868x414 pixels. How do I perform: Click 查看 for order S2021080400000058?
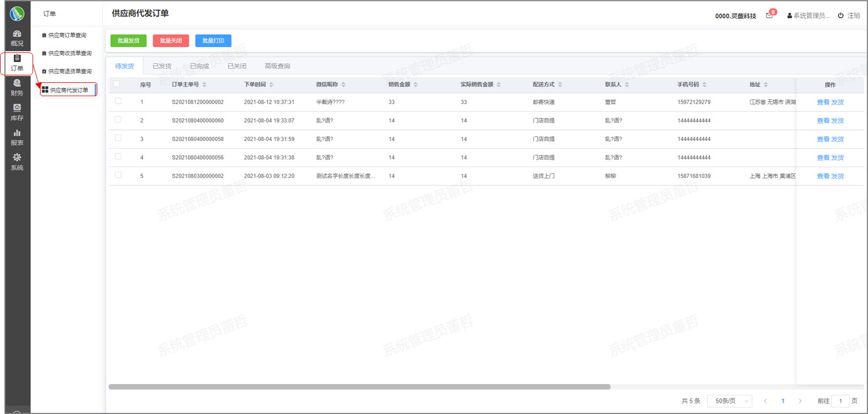tap(823, 139)
